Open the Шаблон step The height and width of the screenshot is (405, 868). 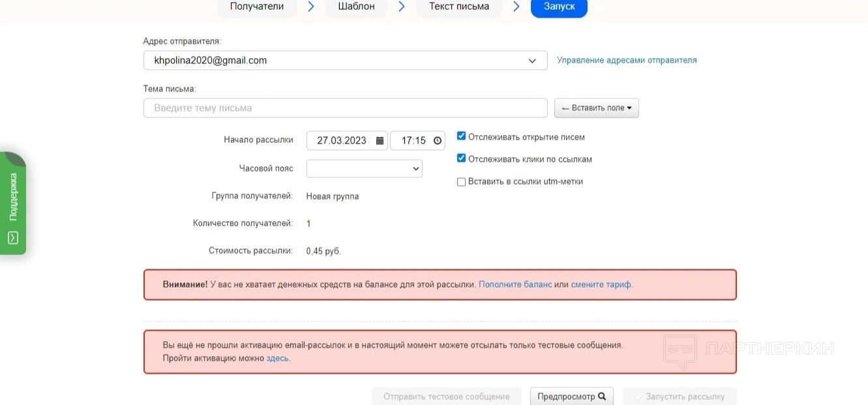(356, 7)
